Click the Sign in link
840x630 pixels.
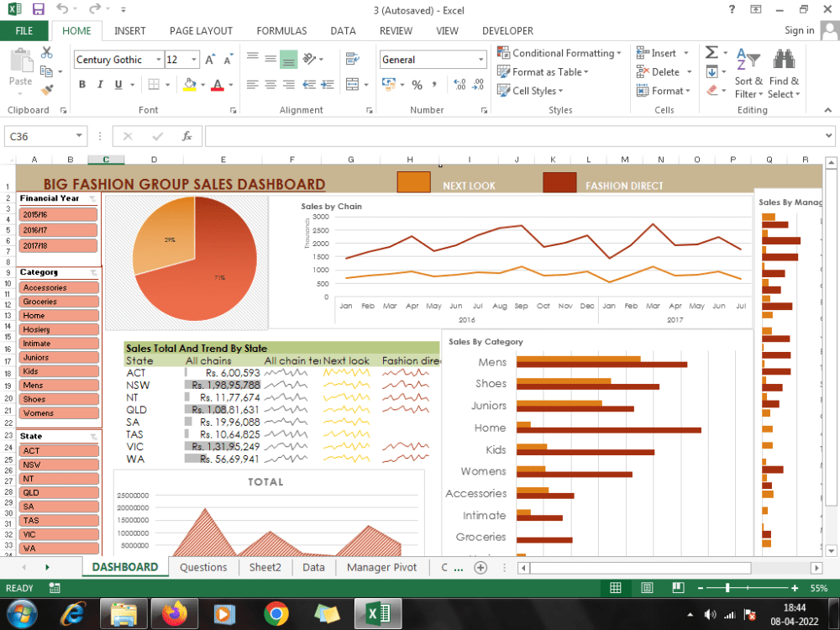coord(799,30)
